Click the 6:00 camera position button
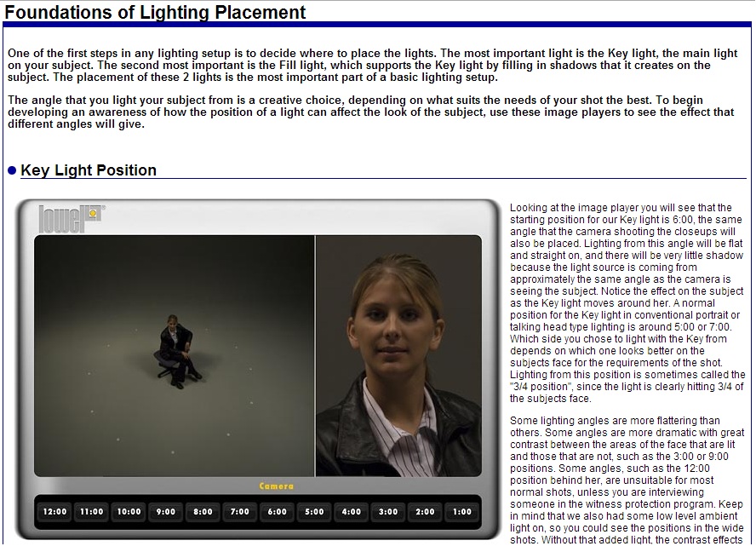This screenshot has width=756, height=552. pyautogui.click(x=278, y=512)
